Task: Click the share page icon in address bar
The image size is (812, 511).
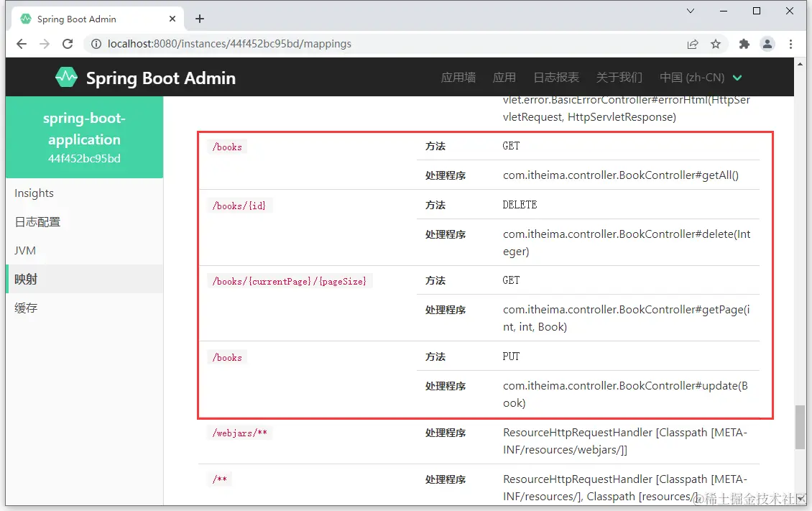Action: [x=693, y=44]
